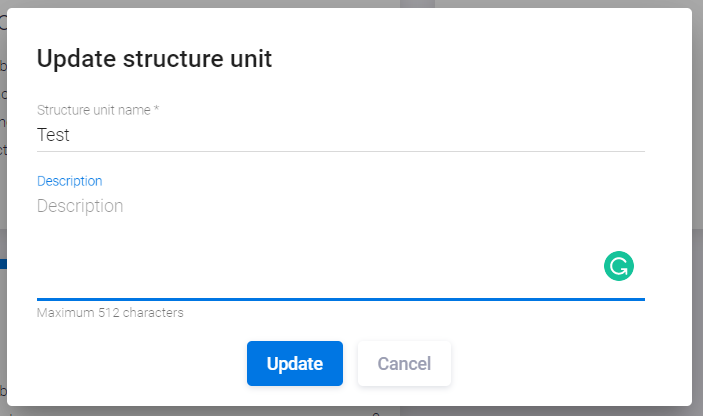The image size is (703, 416).
Task: Focus the Structure unit name field
Action: (340, 135)
